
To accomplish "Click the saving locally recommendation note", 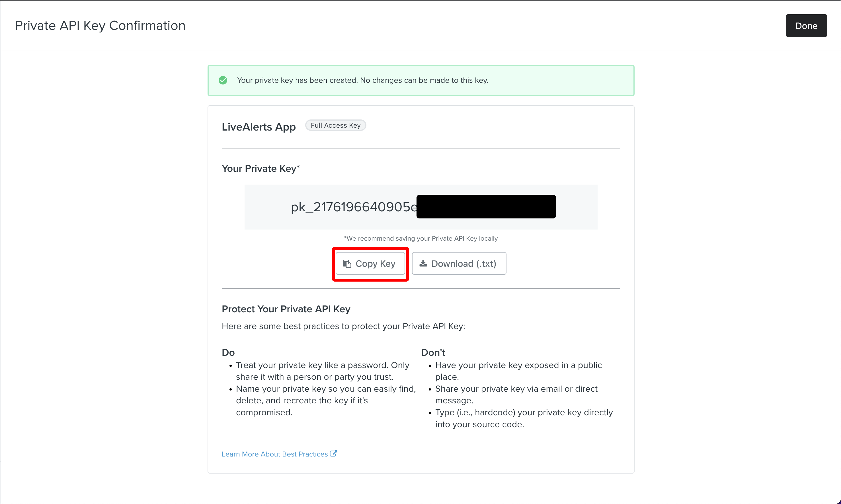I will click(x=421, y=238).
